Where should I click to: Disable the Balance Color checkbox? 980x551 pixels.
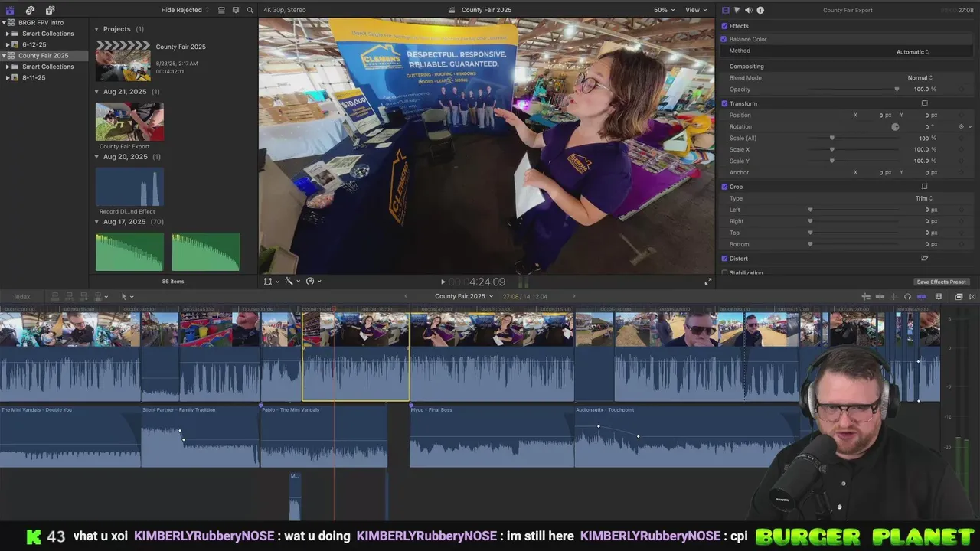pyautogui.click(x=724, y=39)
